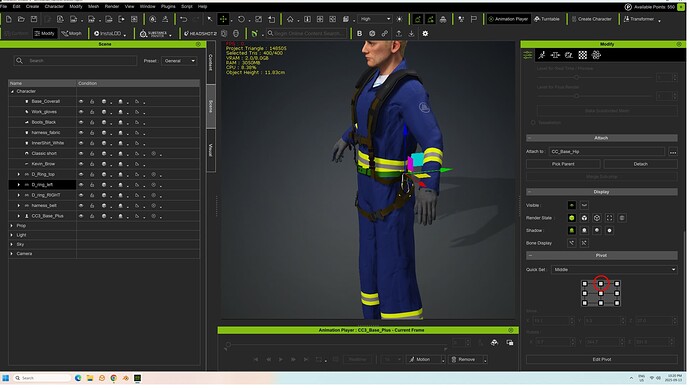Open the Preset General dropdown
Viewport: 690px width, 388px height.
point(179,61)
